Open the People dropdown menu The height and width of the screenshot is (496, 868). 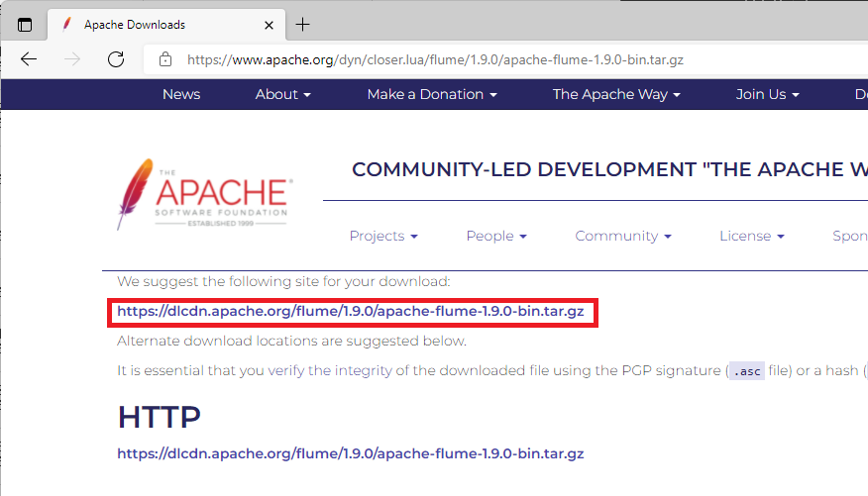point(496,236)
